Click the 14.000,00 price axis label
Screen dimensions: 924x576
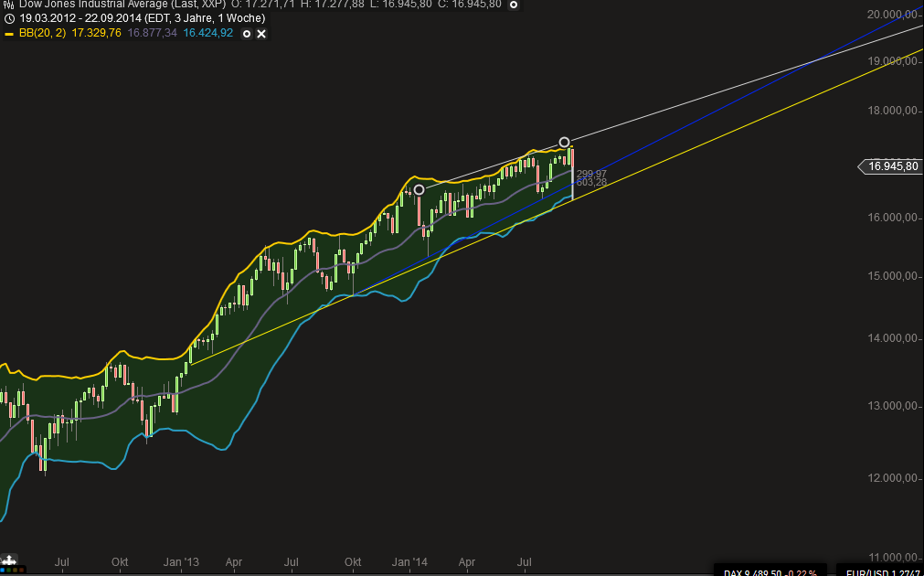[893, 339]
